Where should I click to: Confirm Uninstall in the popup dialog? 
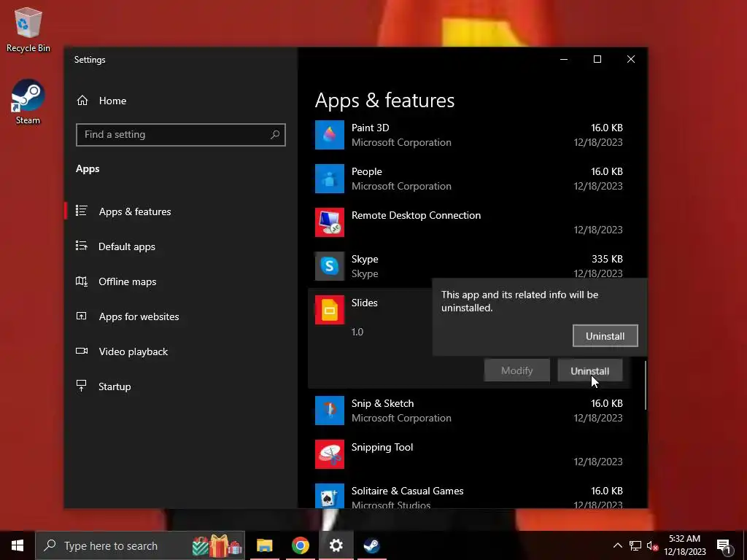[x=605, y=336]
